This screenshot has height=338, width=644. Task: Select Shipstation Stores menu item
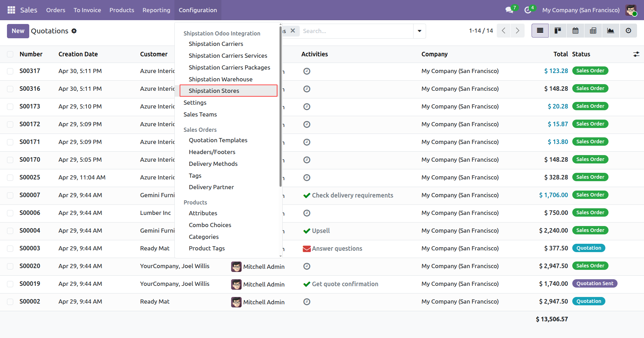pyautogui.click(x=228, y=91)
